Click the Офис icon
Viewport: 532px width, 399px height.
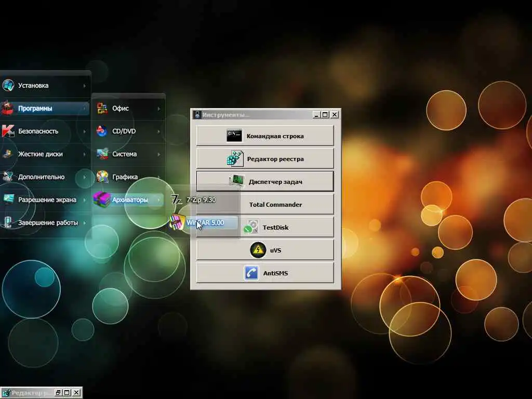coord(102,108)
